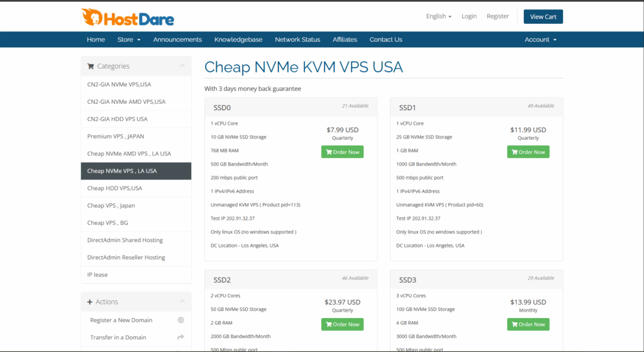644x352 pixels.
Task: Select DirectAdmin Reseller Hosting category
Action: pos(136,258)
